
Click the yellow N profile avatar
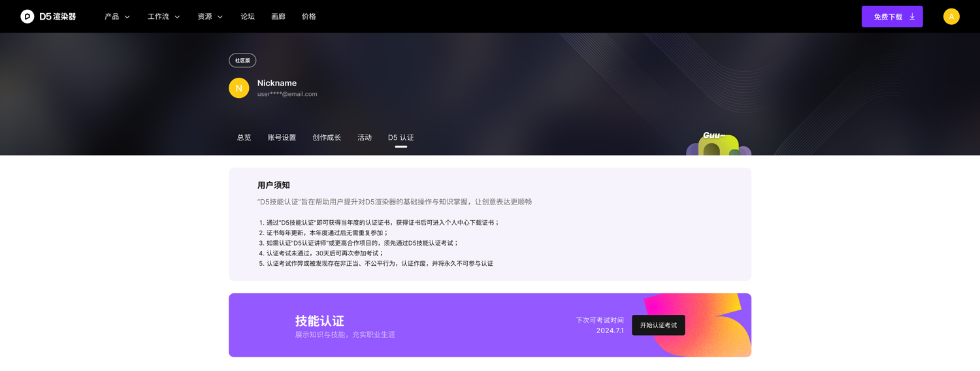(238, 88)
